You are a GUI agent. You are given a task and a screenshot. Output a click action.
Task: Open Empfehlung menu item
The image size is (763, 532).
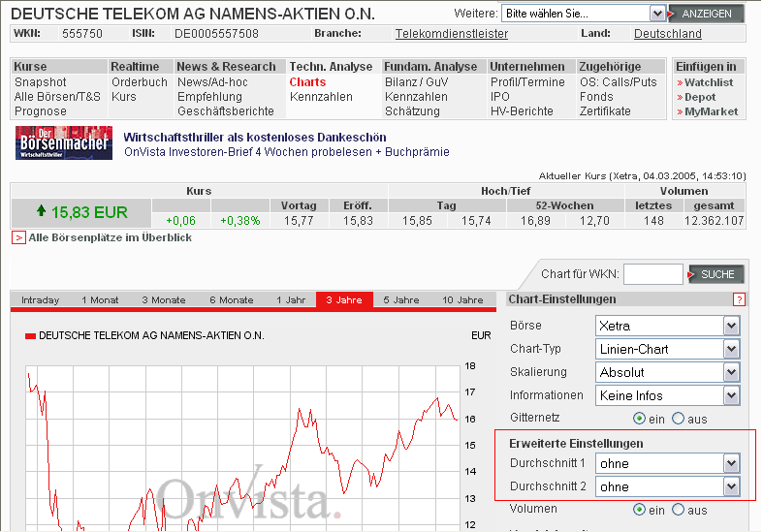click(x=209, y=97)
